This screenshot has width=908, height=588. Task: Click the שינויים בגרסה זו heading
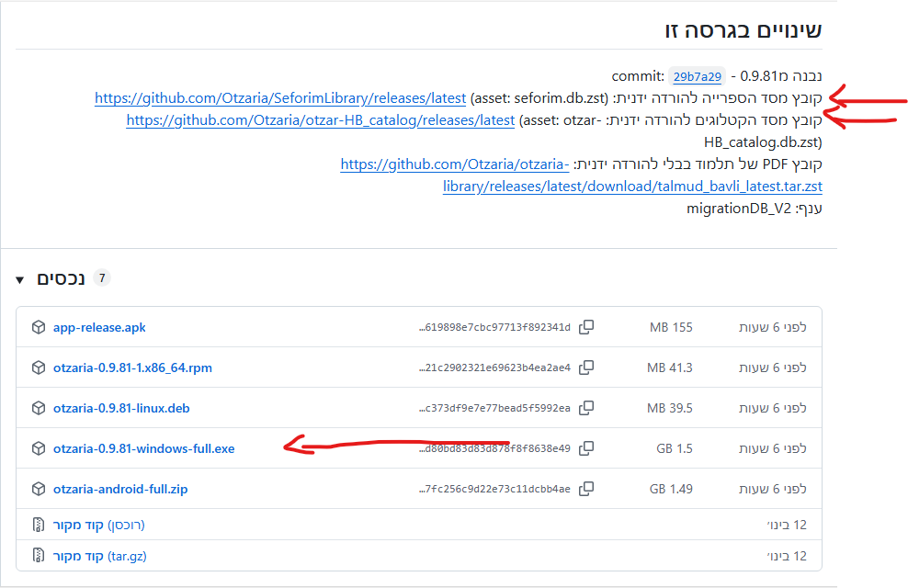tap(743, 30)
